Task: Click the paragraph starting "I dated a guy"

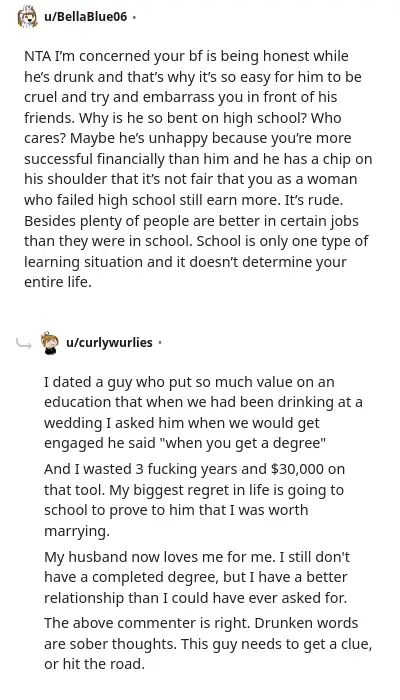Action: pos(204,412)
